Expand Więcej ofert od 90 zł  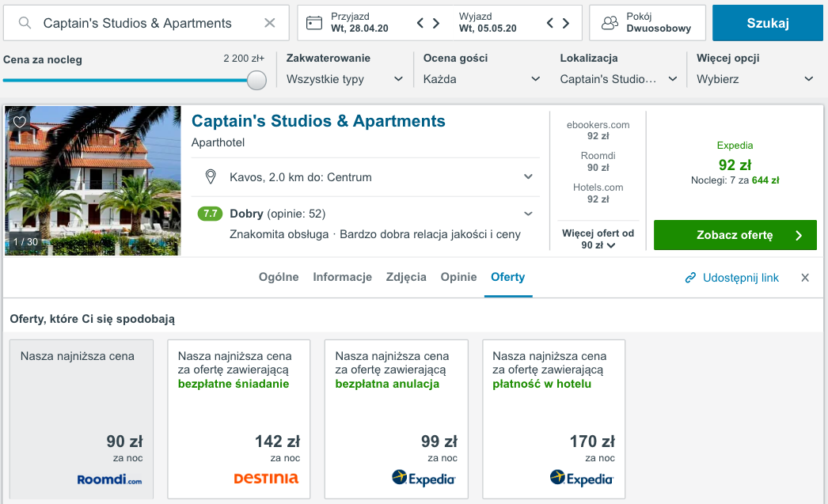tap(598, 239)
